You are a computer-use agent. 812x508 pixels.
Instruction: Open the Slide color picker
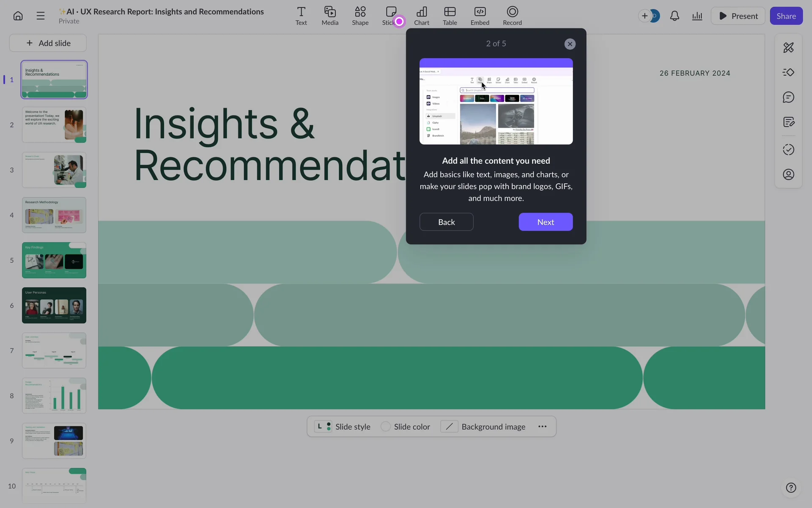(405, 427)
